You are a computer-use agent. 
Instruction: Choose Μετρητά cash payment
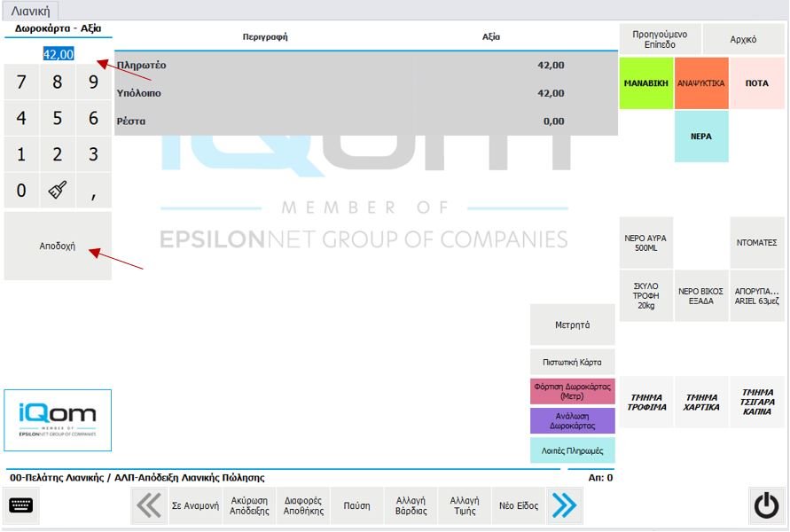click(x=572, y=325)
